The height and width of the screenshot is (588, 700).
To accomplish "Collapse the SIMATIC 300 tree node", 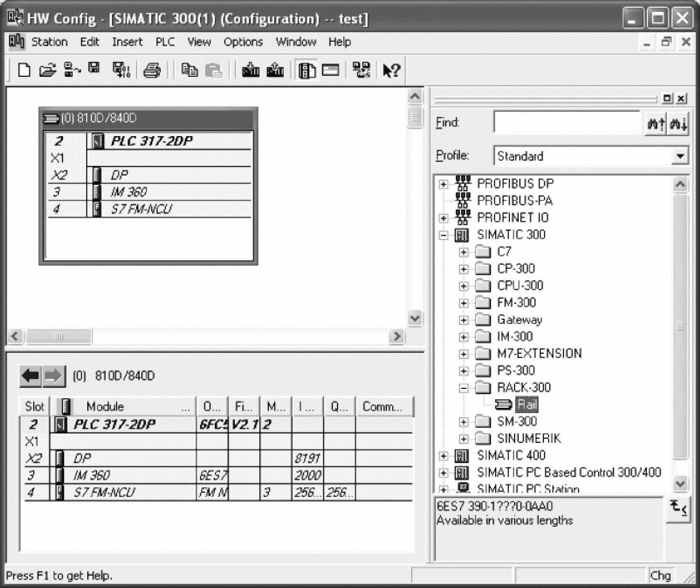I will (443, 235).
